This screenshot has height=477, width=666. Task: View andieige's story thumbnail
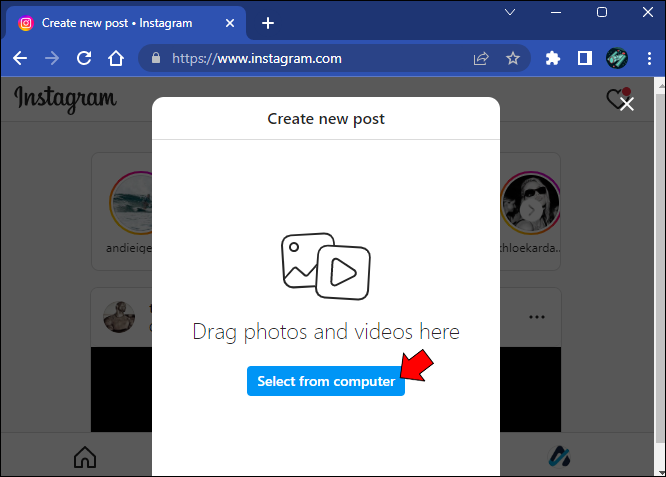pos(131,203)
